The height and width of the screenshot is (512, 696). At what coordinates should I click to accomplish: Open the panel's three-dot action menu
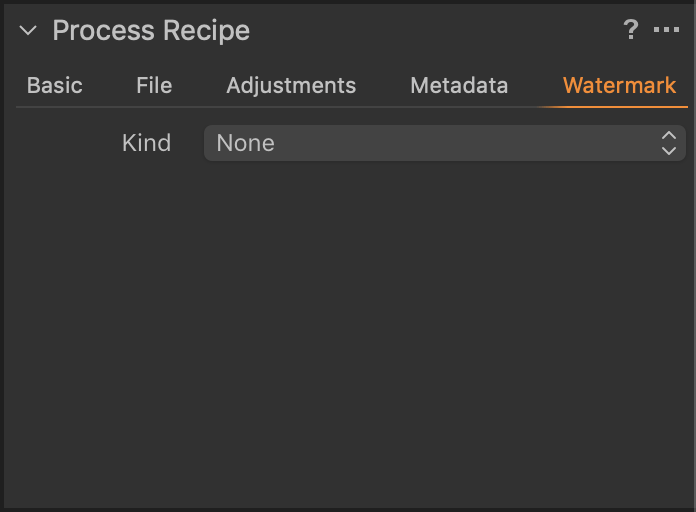(666, 31)
